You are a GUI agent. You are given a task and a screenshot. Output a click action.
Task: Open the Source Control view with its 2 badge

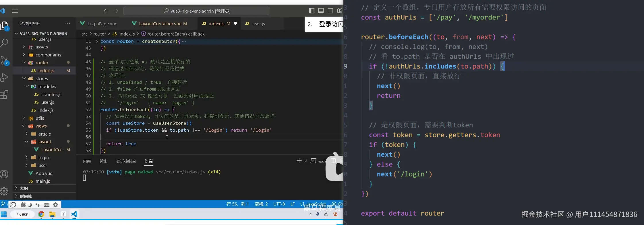(5, 60)
